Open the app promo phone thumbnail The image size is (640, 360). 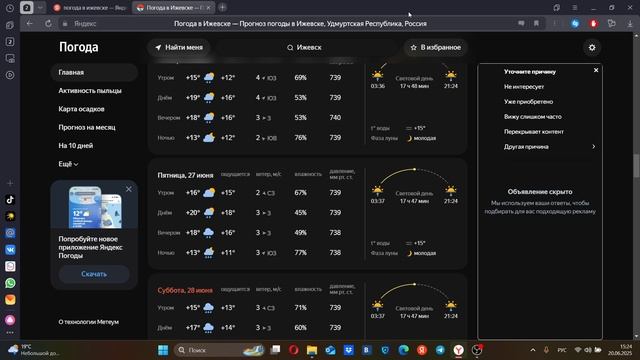point(95,207)
